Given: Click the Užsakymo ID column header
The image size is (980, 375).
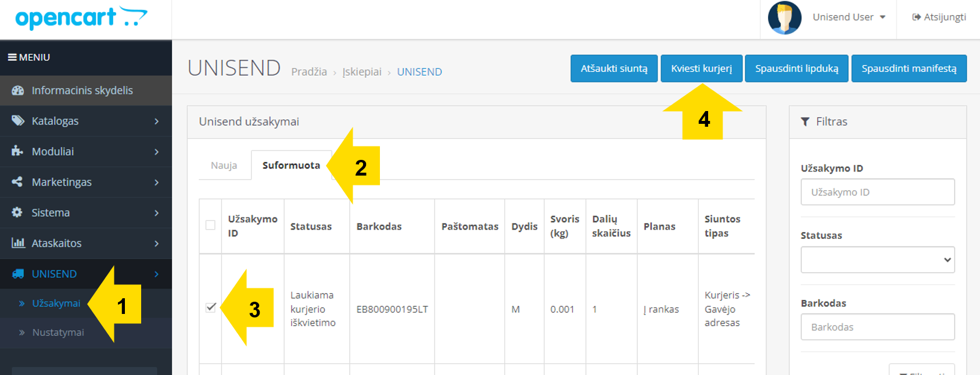Looking at the screenshot, I should click(253, 226).
